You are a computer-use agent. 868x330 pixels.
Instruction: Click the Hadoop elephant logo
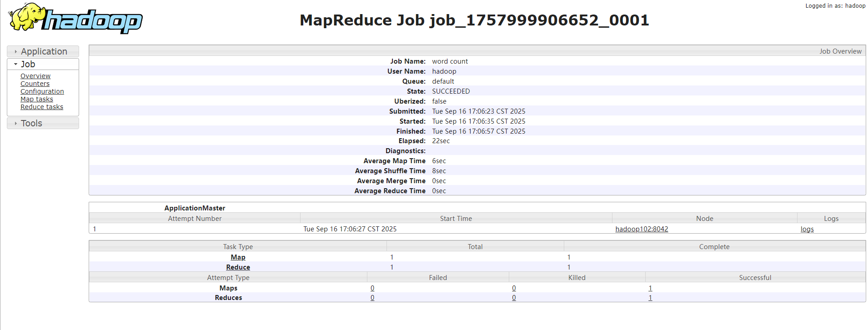pos(75,19)
